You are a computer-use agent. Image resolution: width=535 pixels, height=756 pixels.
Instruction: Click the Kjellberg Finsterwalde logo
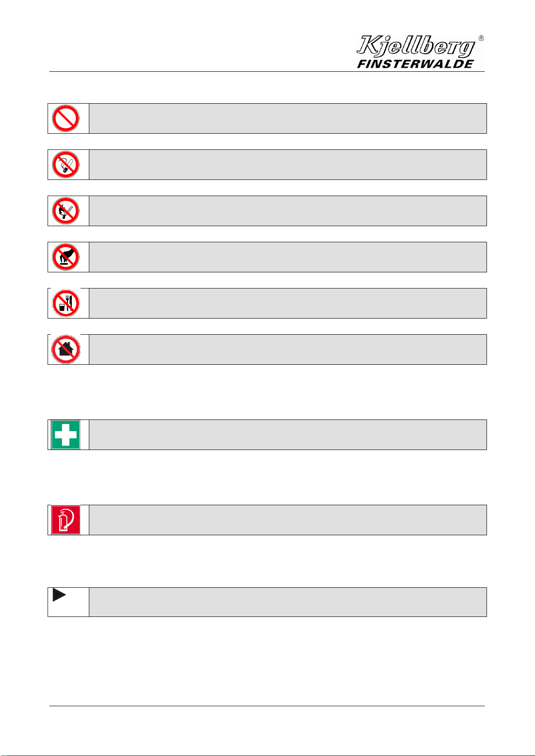pos(417,52)
